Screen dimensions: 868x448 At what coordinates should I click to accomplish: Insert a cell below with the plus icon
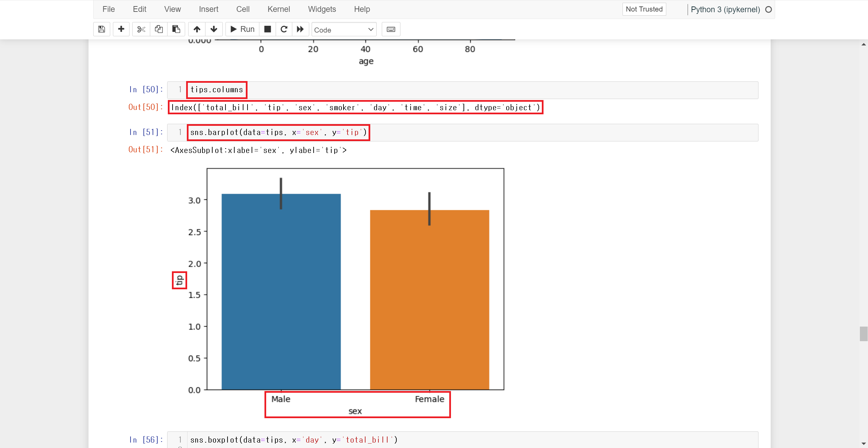point(121,29)
